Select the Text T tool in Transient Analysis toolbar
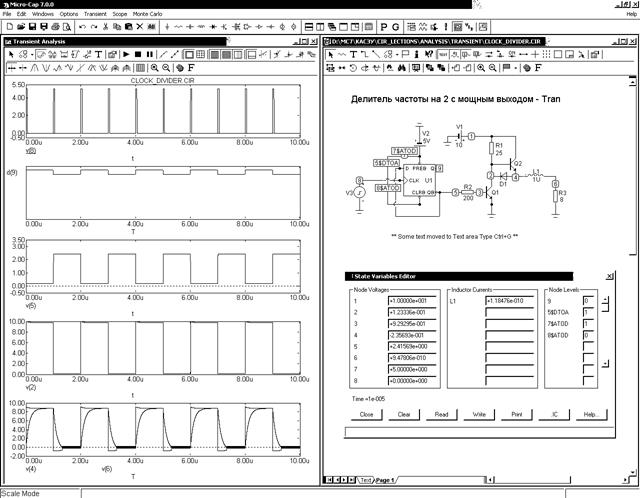Viewport: 640px width, 498px height. [98, 54]
